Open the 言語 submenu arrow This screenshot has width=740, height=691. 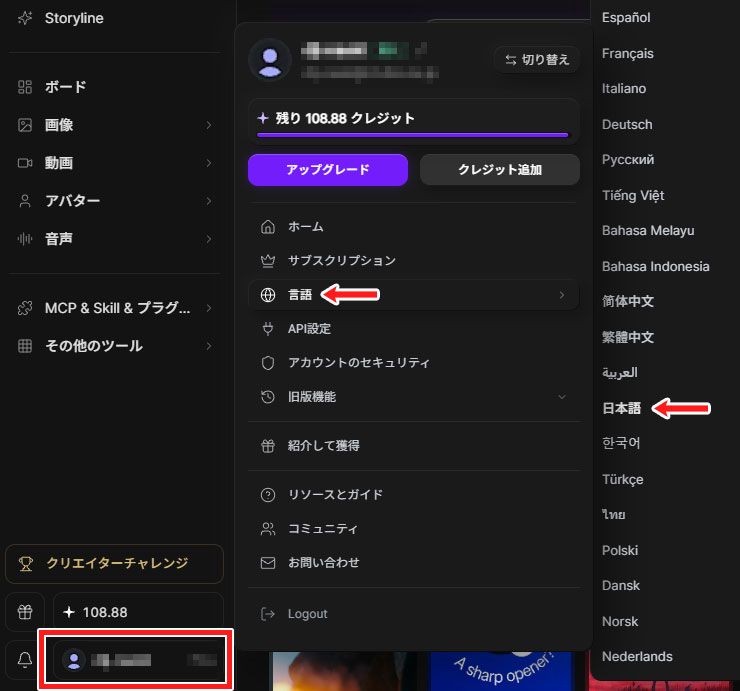(562, 295)
